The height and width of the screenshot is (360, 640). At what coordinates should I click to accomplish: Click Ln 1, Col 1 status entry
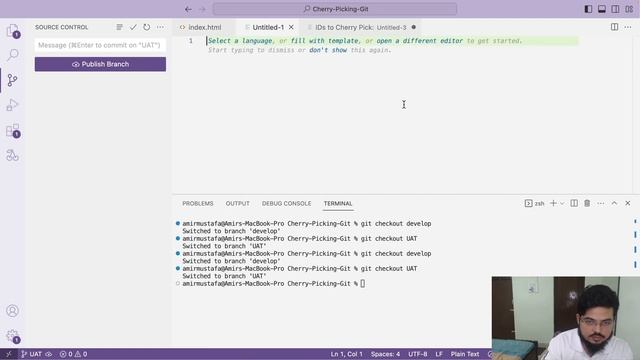point(347,354)
